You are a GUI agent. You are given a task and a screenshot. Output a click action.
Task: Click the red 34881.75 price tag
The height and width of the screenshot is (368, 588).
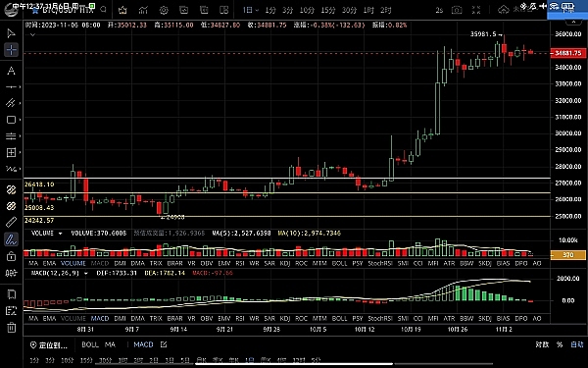pos(567,53)
